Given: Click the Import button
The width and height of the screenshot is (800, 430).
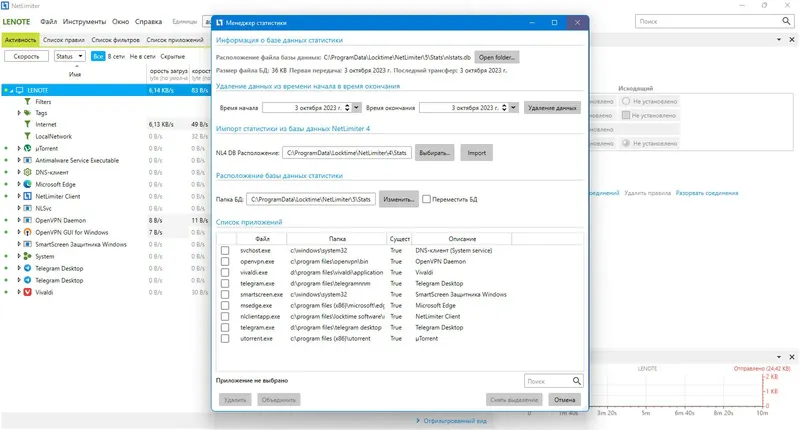Looking at the screenshot, I should 477,153.
